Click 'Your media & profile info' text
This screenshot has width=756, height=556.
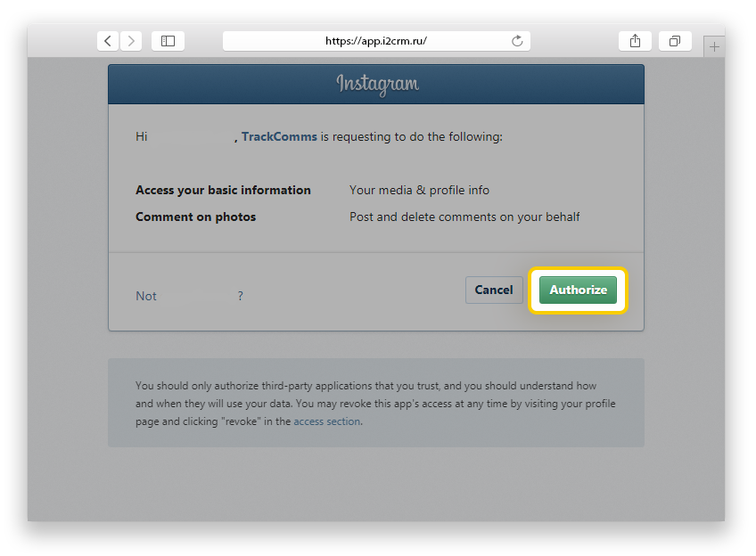419,191
